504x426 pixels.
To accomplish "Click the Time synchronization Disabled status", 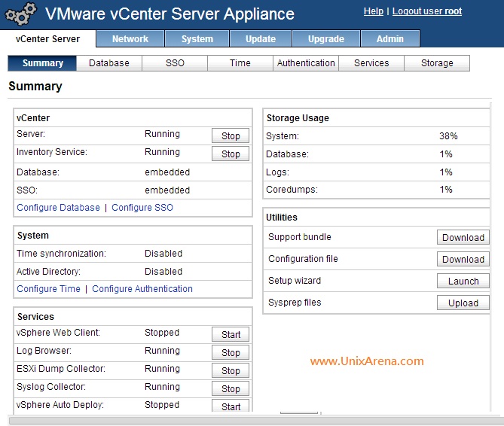I will click(x=163, y=254).
